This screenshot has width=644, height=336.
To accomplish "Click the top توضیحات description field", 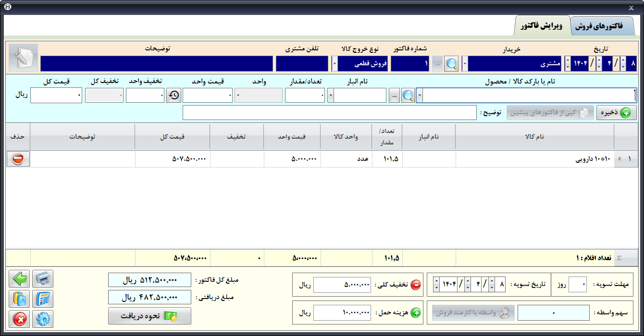I will pyautogui.click(x=157, y=63).
